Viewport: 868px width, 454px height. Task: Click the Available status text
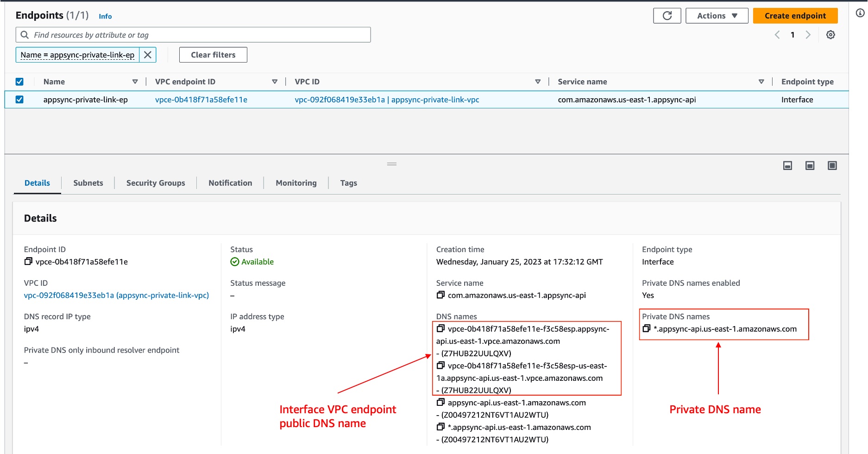pyautogui.click(x=258, y=262)
